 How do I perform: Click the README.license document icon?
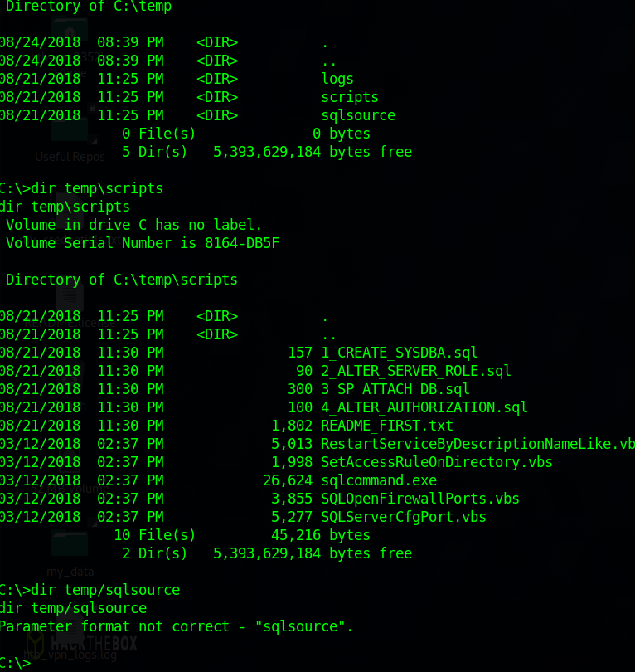[x=70, y=295]
